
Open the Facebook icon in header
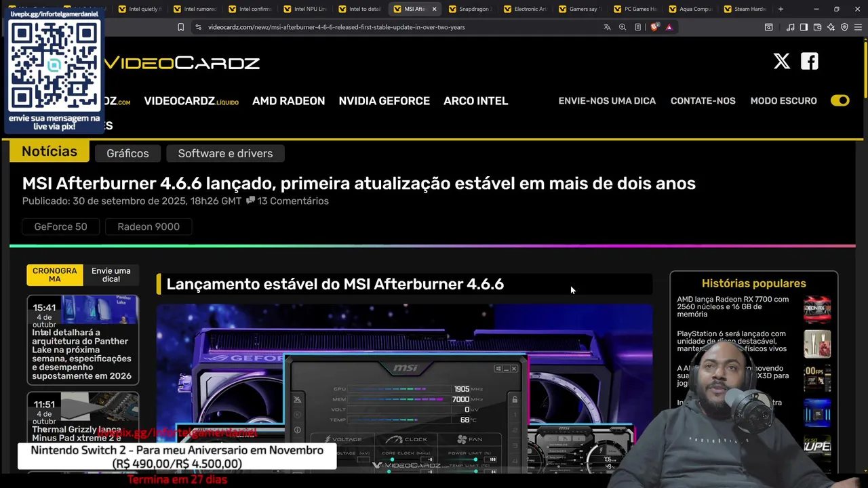(810, 62)
